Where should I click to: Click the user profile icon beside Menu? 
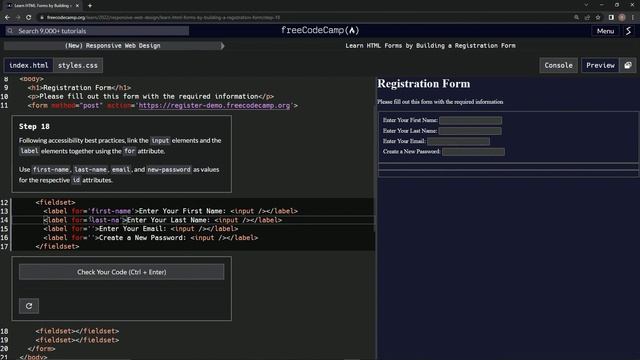pyautogui.click(x=629, y=31)
